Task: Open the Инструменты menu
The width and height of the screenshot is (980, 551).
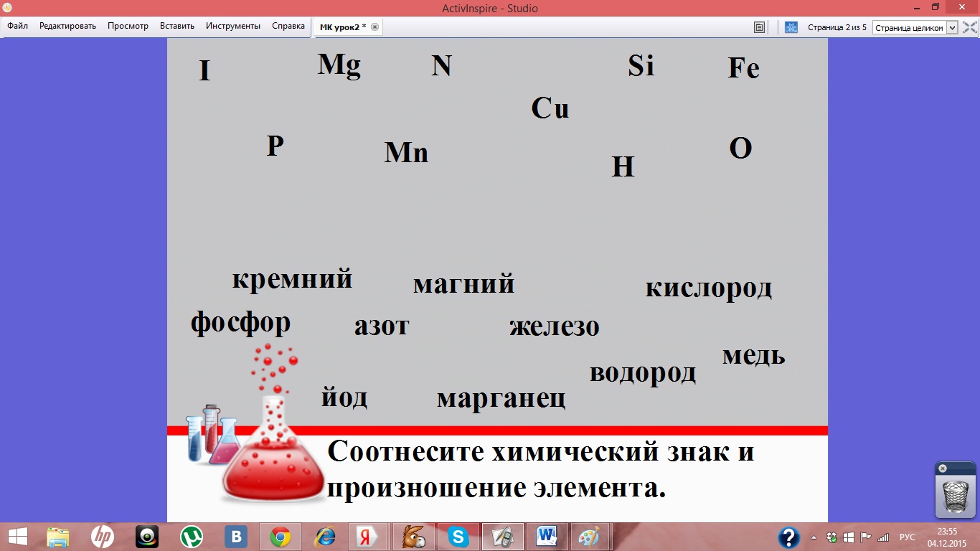Action: click(232, 26)
